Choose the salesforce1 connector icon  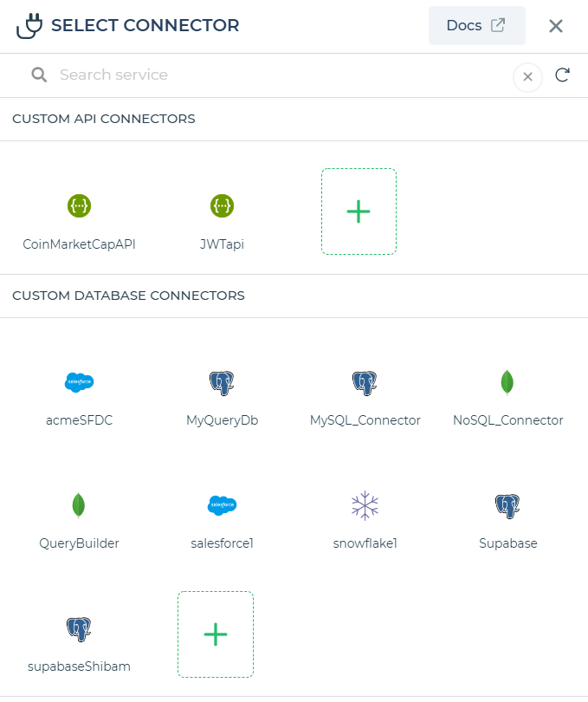click(x=222, y=505)
